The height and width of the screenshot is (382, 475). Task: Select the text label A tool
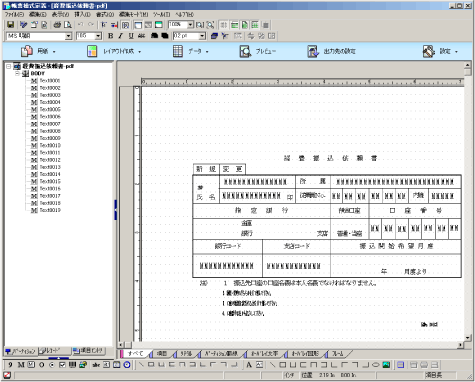[x=249, y=365]
